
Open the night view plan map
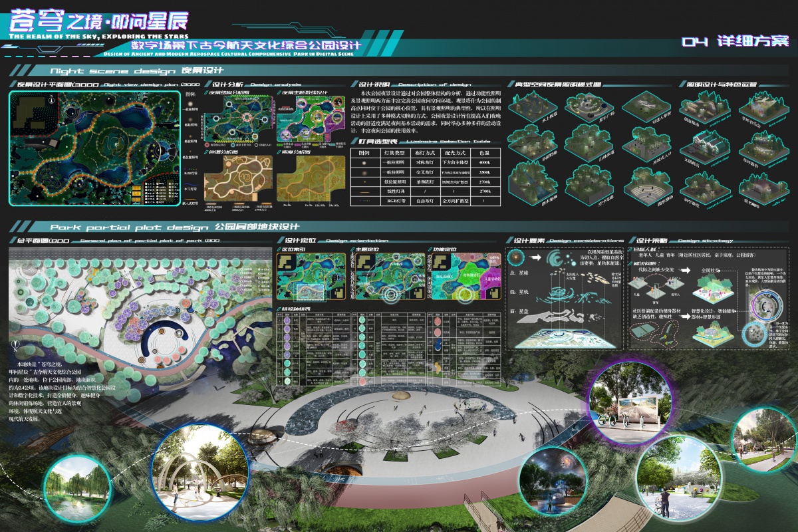pos(94,148)
